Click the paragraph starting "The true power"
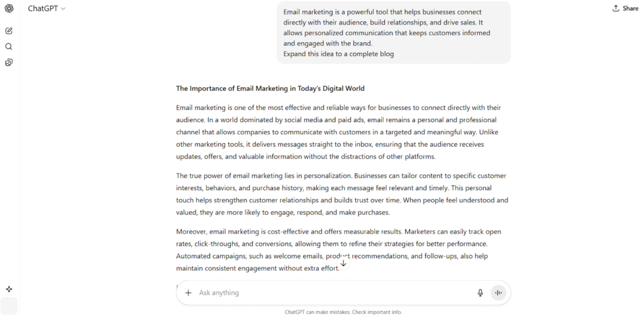 tap(342, 194)
